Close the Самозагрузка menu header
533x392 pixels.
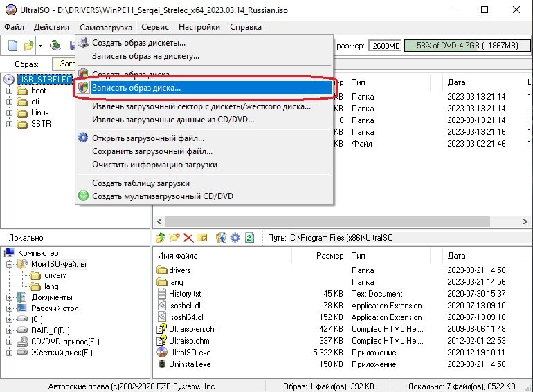(106, 27)
